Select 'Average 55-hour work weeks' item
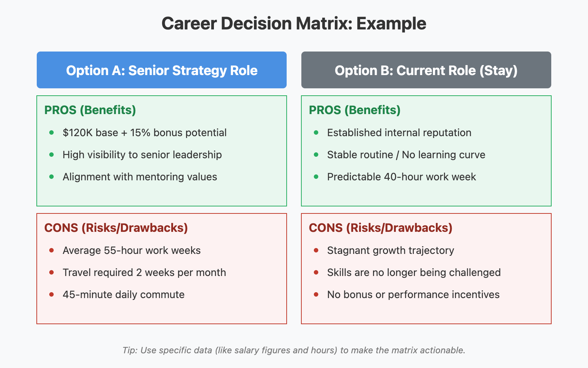 [132, 250]
